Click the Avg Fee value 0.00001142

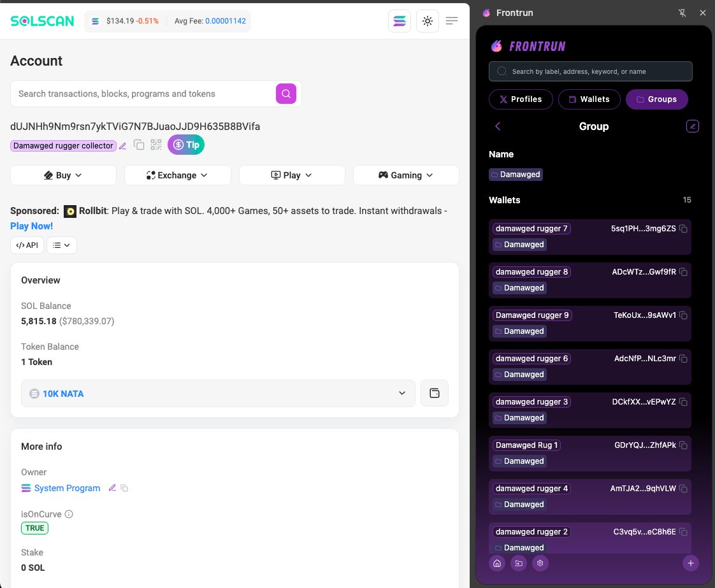pos(225,21)
